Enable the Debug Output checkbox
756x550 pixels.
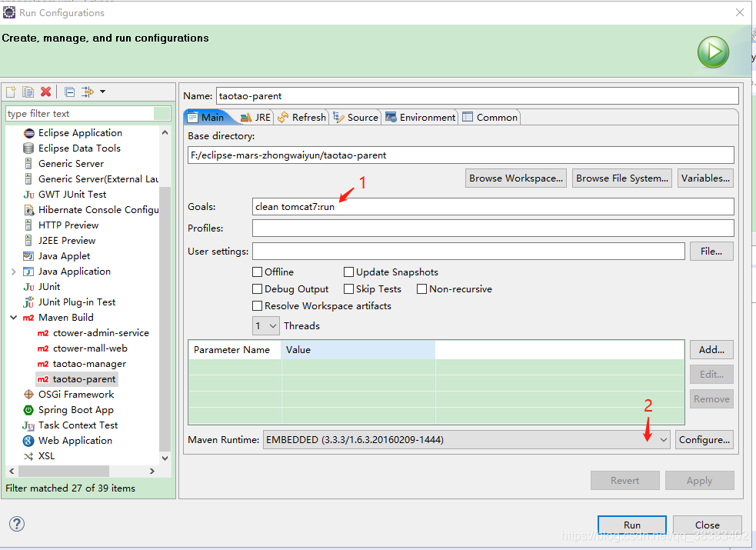coord(258,289)
